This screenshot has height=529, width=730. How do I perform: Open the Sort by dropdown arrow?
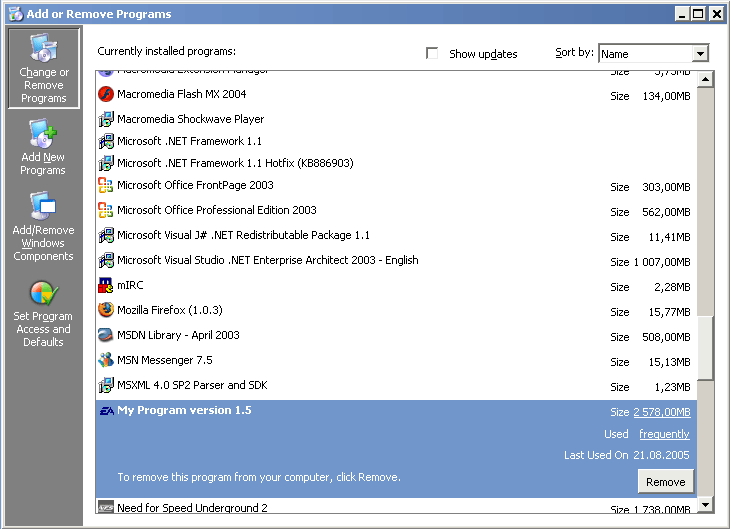[700, 54]
